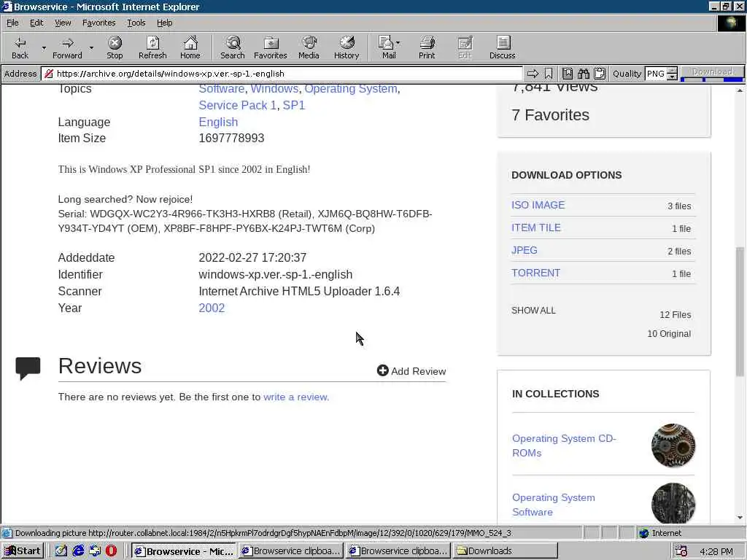The width and height of the screenshot is (747, 560).
Task: Go to the Home page
Action: pos(190,47)
